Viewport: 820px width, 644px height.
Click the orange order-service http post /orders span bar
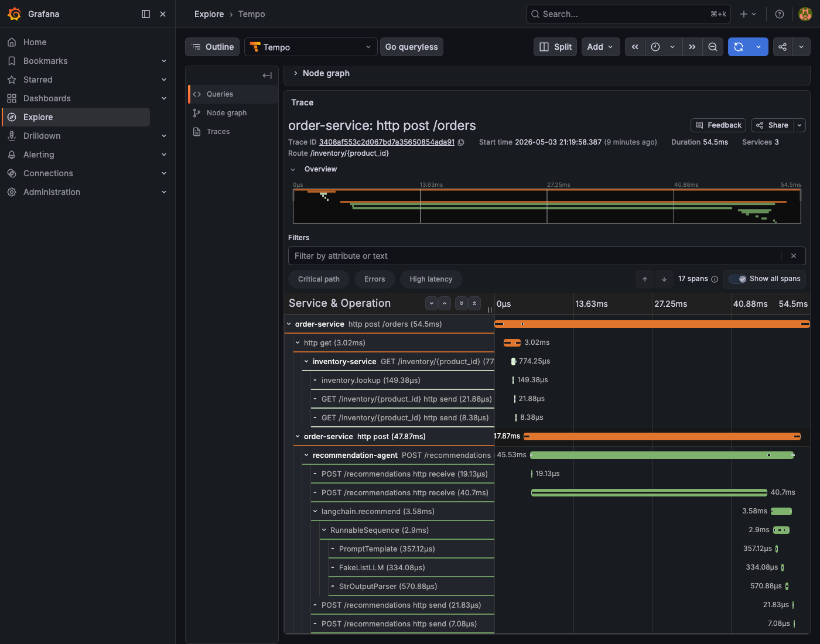pos(652,324)
